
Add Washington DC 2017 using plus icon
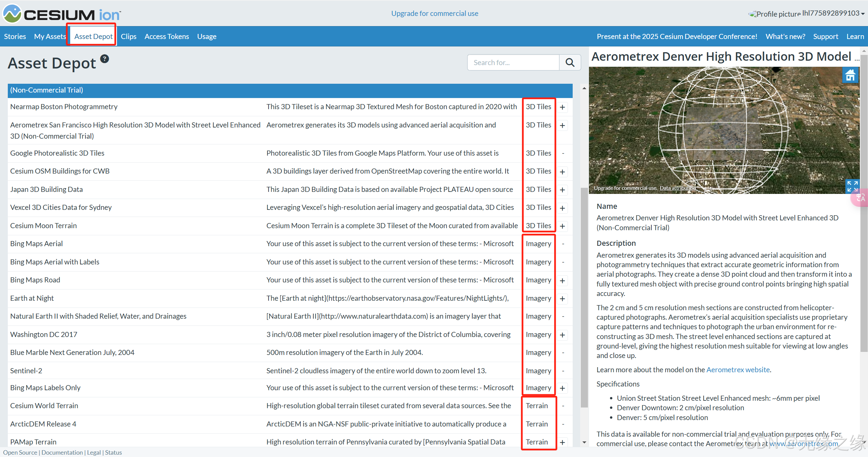point(563,335)
